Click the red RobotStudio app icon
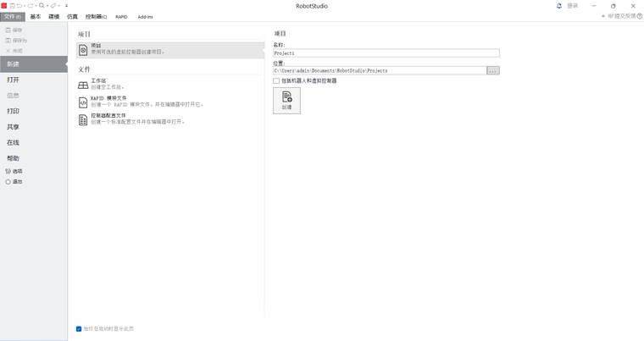 point(4,6)
